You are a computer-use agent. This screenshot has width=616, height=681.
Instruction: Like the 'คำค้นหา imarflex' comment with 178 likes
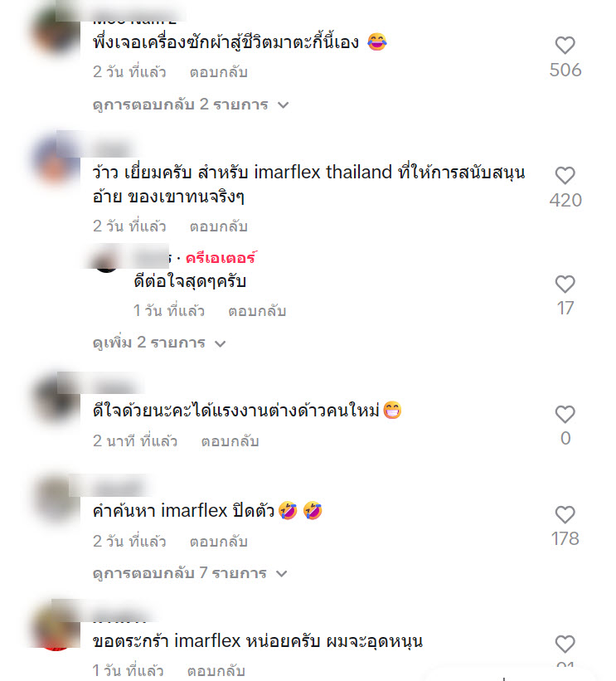pos(565,514)
